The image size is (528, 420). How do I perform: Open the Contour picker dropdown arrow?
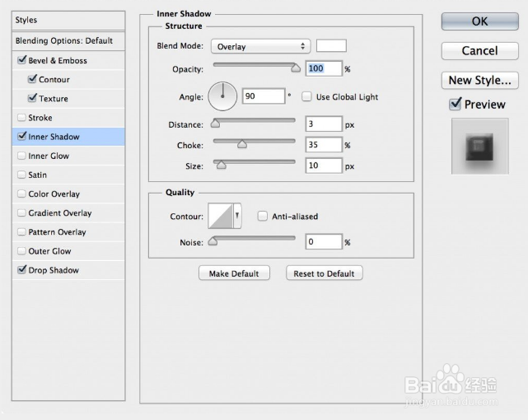click(237, 216)
